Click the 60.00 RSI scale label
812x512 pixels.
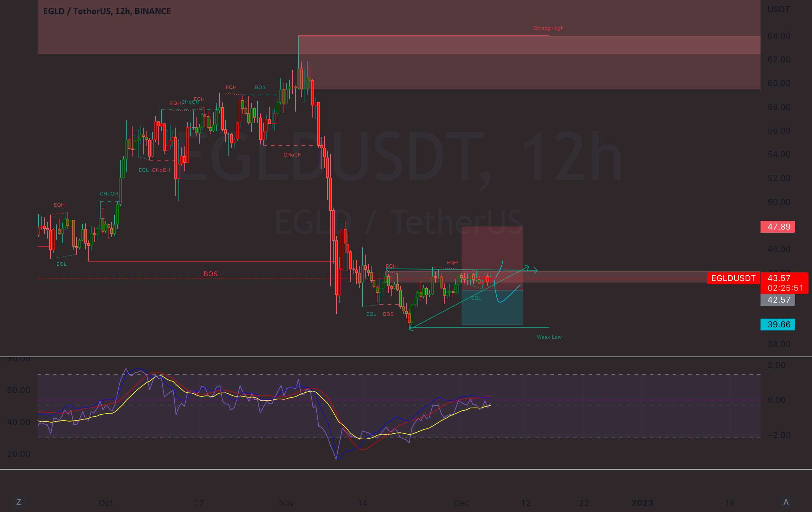19,390
